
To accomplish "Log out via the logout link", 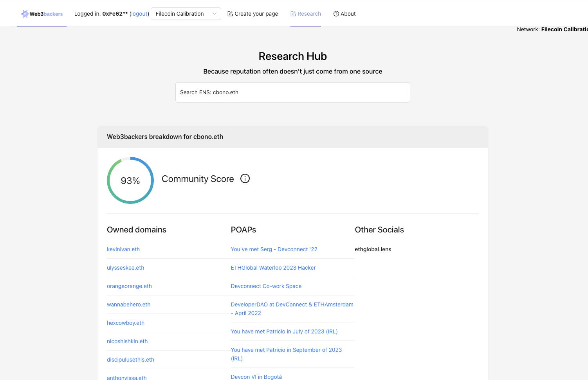I will [x=139, y=14].
